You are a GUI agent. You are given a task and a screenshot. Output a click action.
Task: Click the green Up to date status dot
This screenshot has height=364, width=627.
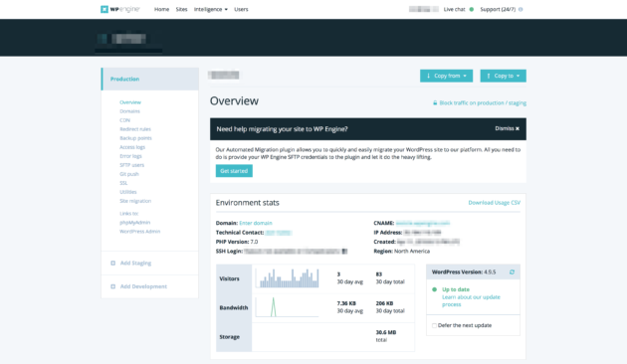434,289
